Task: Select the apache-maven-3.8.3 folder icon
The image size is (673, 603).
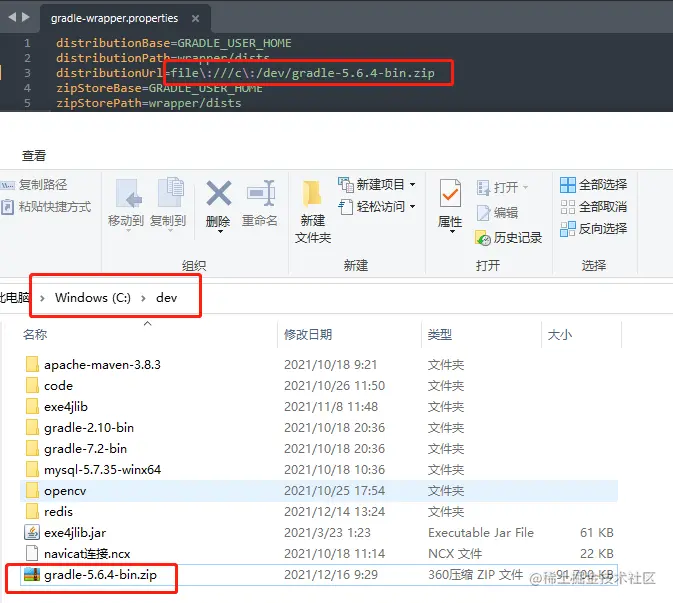Action: click(x=32, y=364)
